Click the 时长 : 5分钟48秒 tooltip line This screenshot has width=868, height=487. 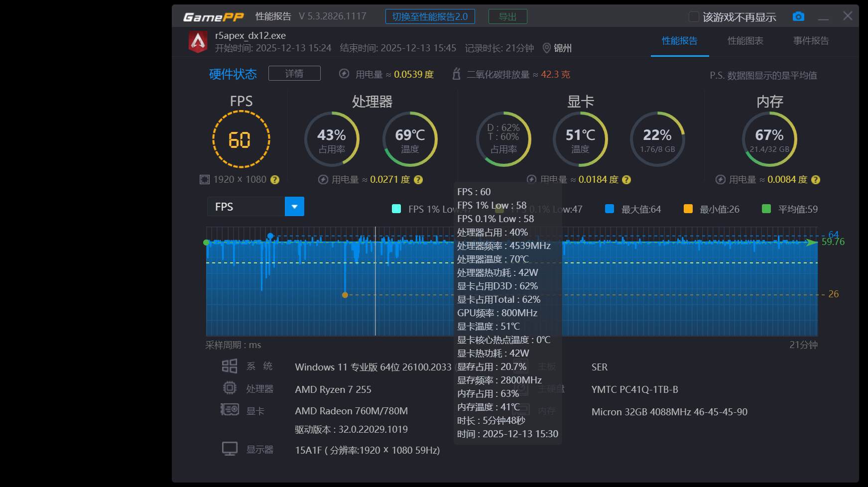491,420
